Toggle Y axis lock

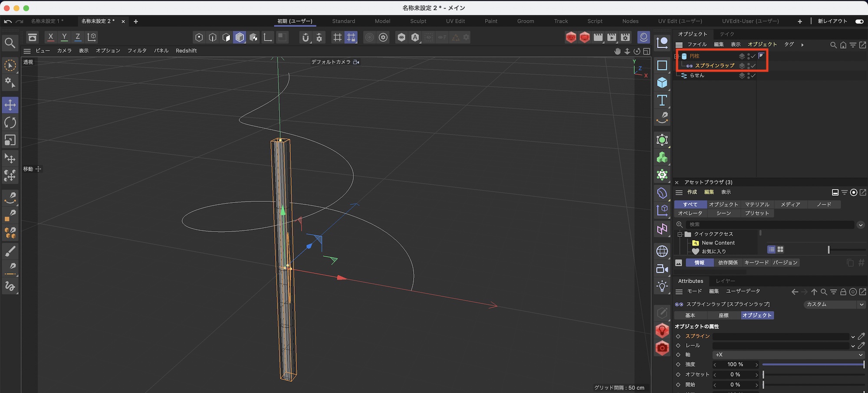click(64, 37)
